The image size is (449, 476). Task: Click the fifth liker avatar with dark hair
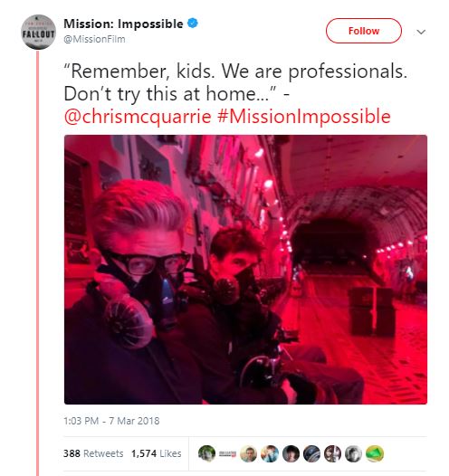click(x=291, y=454)
